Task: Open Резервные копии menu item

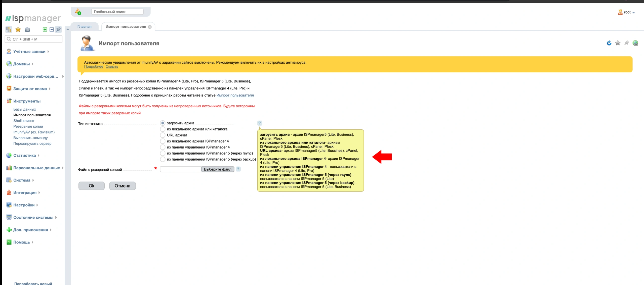Action: click(x=28, y=126)
